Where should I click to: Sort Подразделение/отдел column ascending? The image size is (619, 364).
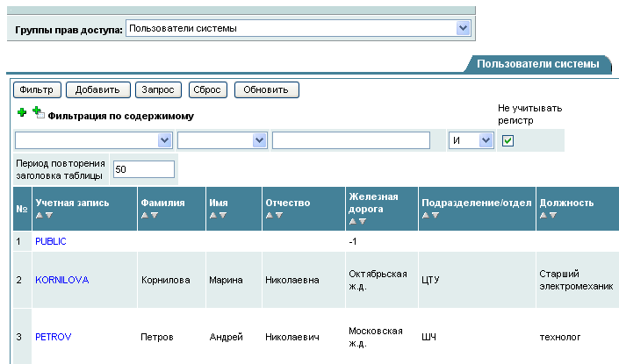point(425,215)
